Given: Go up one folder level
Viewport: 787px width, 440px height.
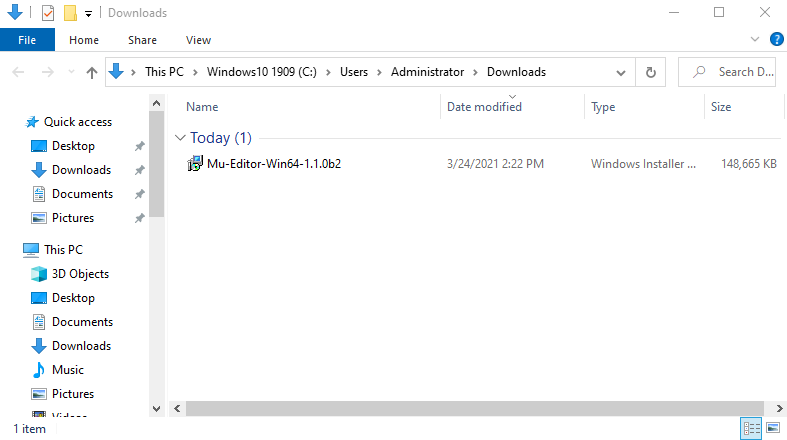Looking at the screenshot, I should click(91, 73).
